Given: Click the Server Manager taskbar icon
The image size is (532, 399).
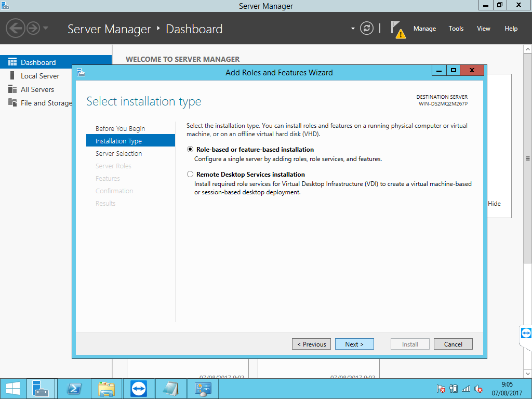Looking at the screenshot, I should click(x=41, y=389).
